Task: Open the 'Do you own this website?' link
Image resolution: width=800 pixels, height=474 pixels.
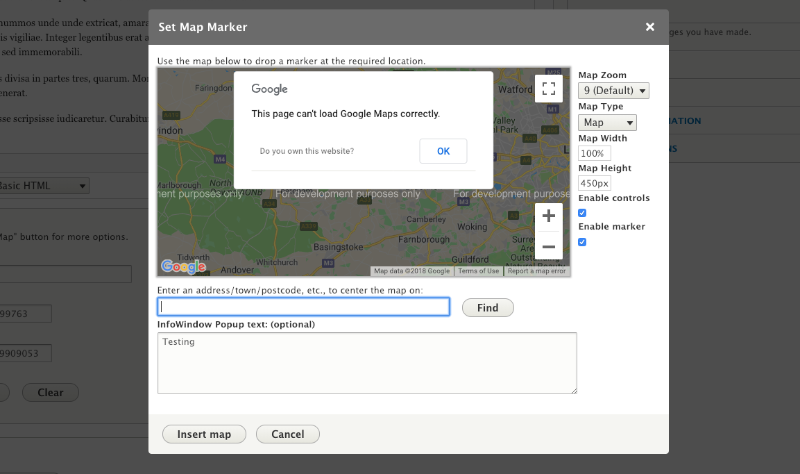Action: (307, 151)
